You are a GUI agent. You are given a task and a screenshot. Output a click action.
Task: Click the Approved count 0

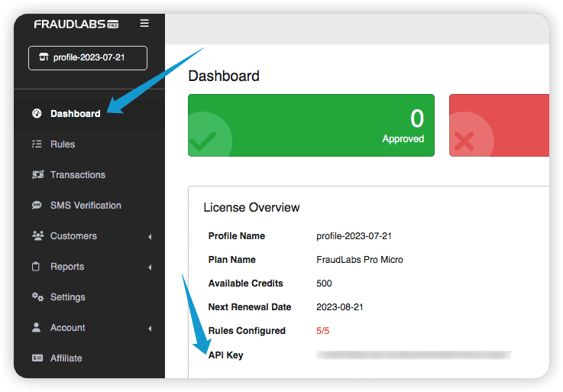417,118
